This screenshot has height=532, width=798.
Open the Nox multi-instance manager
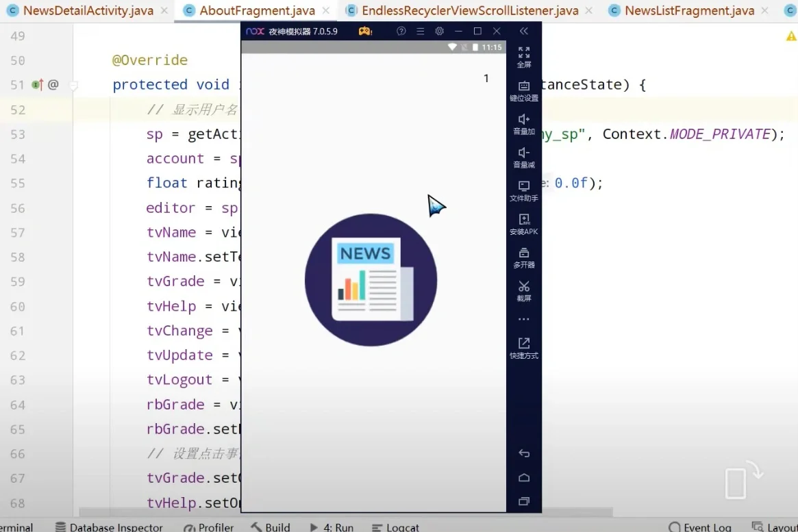524,259
